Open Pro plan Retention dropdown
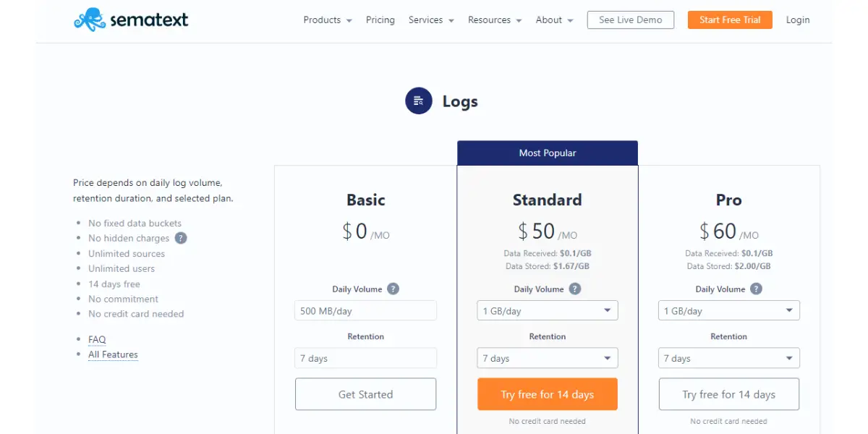This screenshot has height=434, width=868. [x=729, y=358]
